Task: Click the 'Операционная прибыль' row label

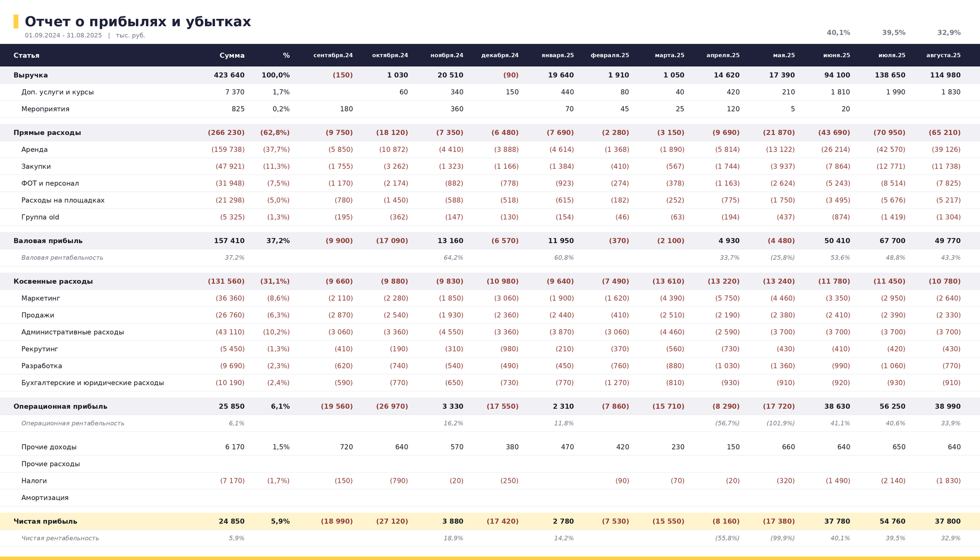Action: pyautogui.click(x=60, y=406)
